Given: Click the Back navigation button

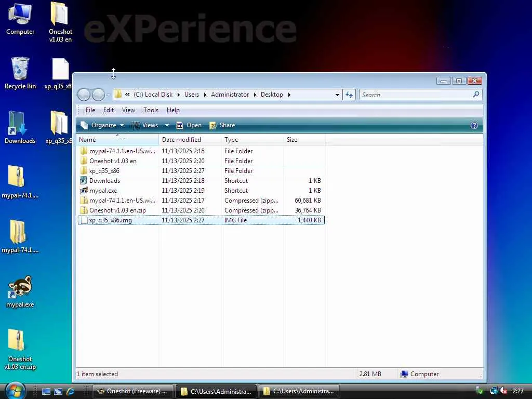Looking at the screenshot, I should coord(84,95).
